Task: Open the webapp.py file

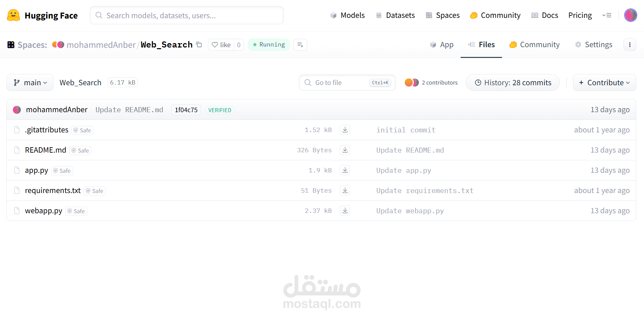Action: tap(44, 211)
